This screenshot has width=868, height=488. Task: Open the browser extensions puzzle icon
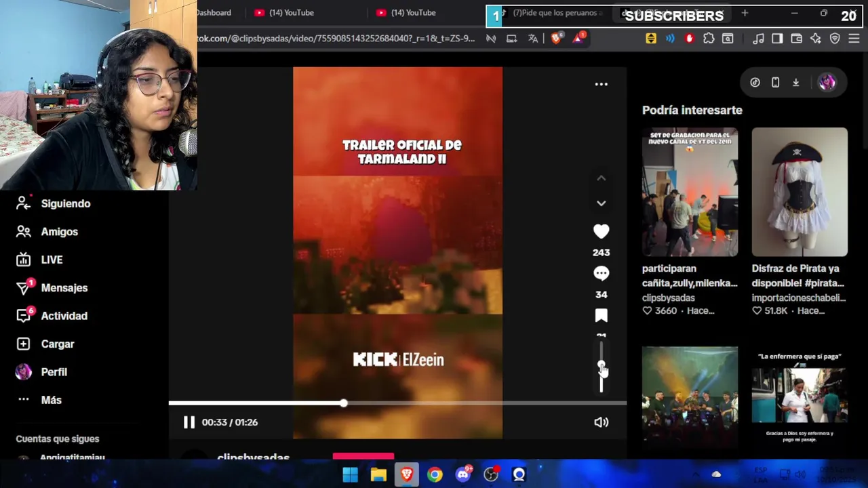[x=709, y=39]
